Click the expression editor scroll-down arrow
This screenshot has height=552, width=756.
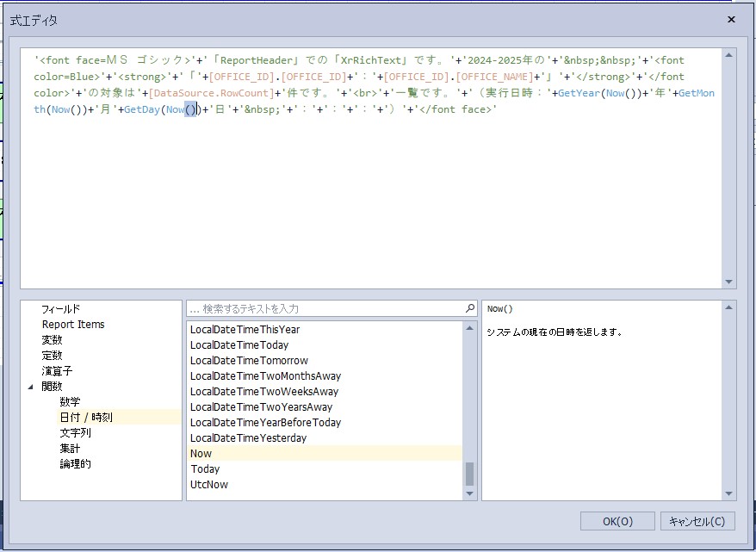point(729,282)
